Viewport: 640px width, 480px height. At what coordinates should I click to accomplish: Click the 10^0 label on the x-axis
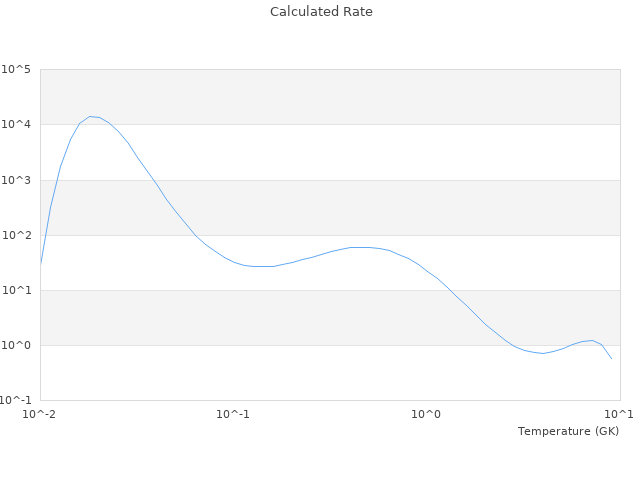[x=426, y=414]
